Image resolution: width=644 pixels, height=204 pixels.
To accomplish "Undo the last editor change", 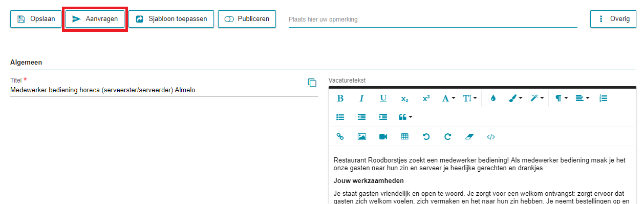I will 426,136.
